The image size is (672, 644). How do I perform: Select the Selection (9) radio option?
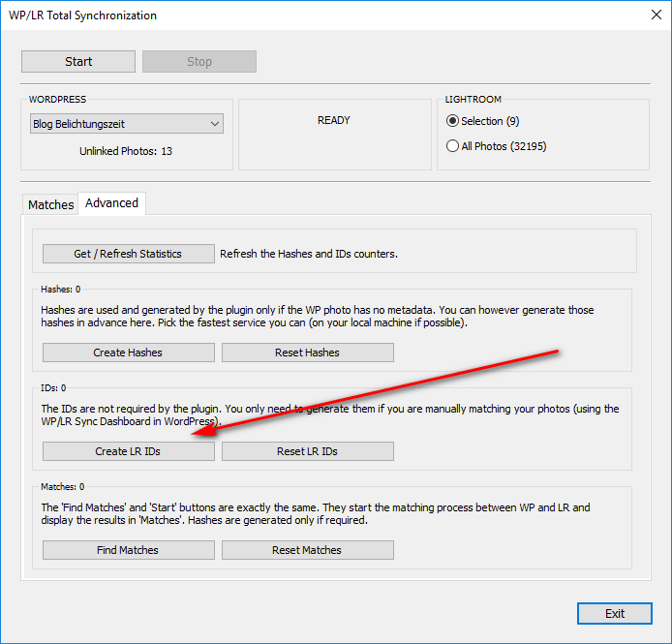482,121
